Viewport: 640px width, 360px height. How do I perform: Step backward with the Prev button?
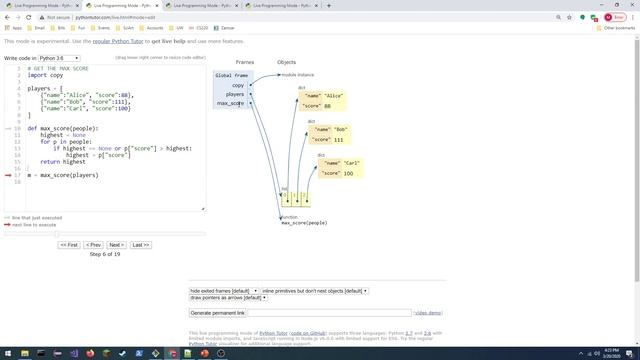[93, 245]
